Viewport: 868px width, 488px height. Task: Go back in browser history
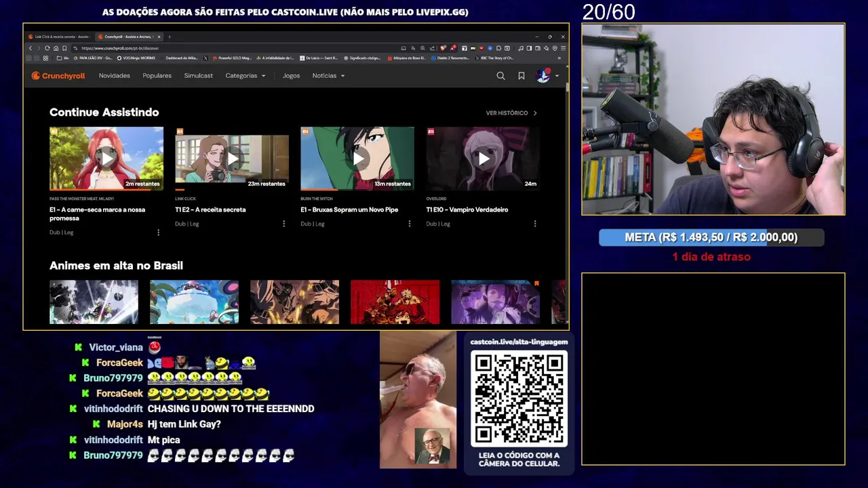point(31,48)
